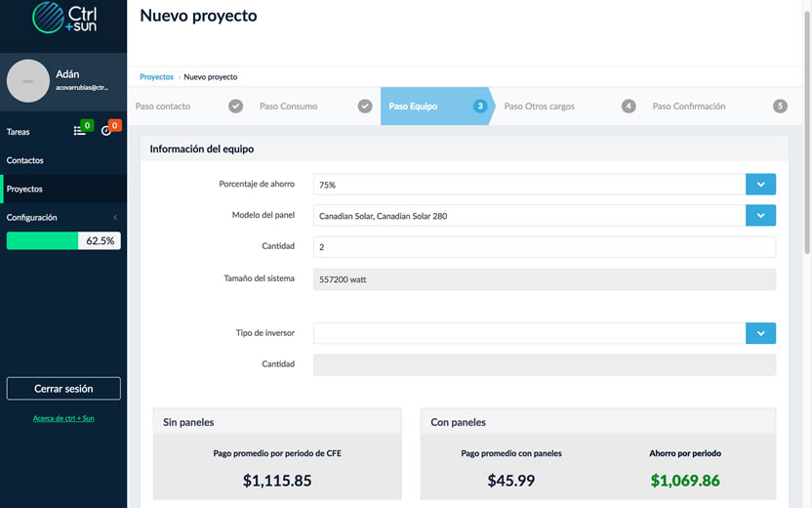Open the Tipo de inversor dropdown arrow
The height and width of the screenshot is (508, 812).
pyautogui.click(x=760, y=333)
